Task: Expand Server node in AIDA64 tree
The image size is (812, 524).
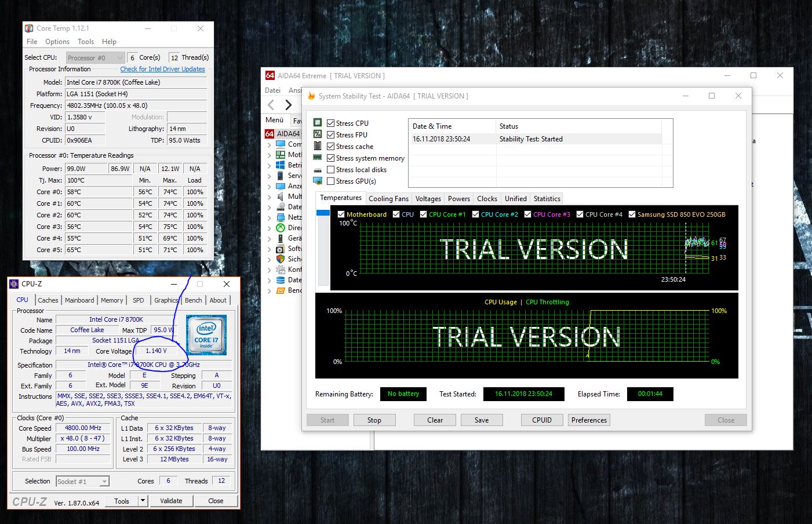Action: 270,176
